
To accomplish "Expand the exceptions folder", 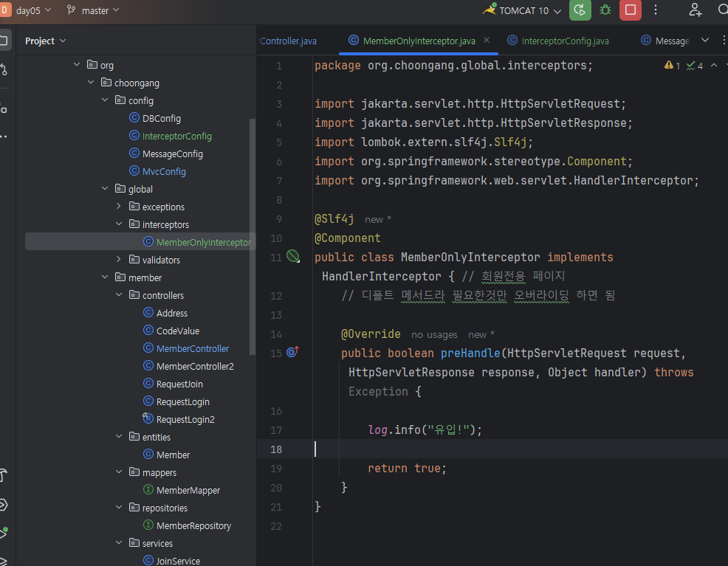I will 118,206.
